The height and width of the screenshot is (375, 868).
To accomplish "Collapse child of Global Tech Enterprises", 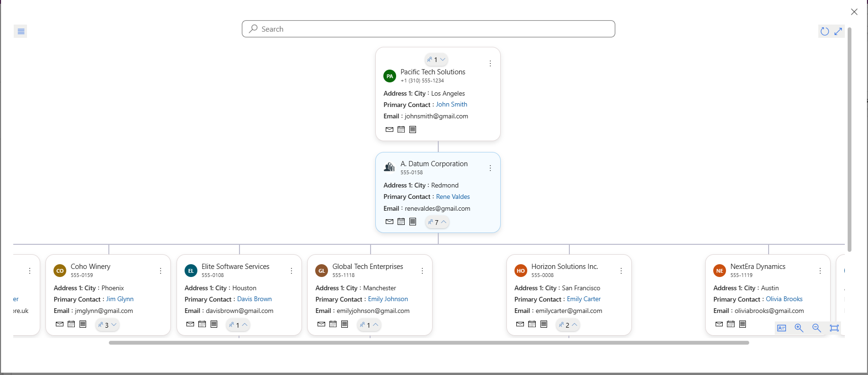I will click(369, 325).
